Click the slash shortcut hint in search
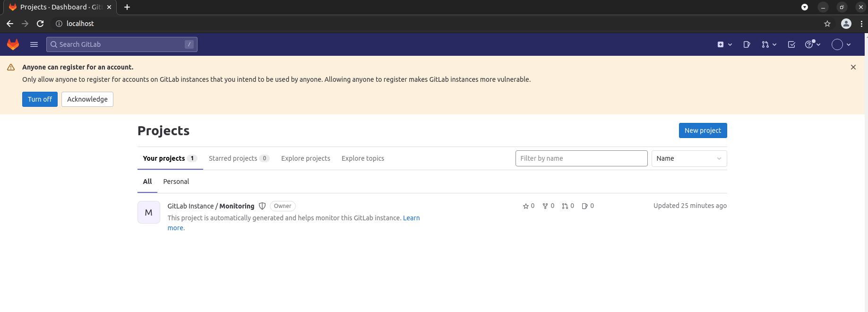 coord(189,44)
